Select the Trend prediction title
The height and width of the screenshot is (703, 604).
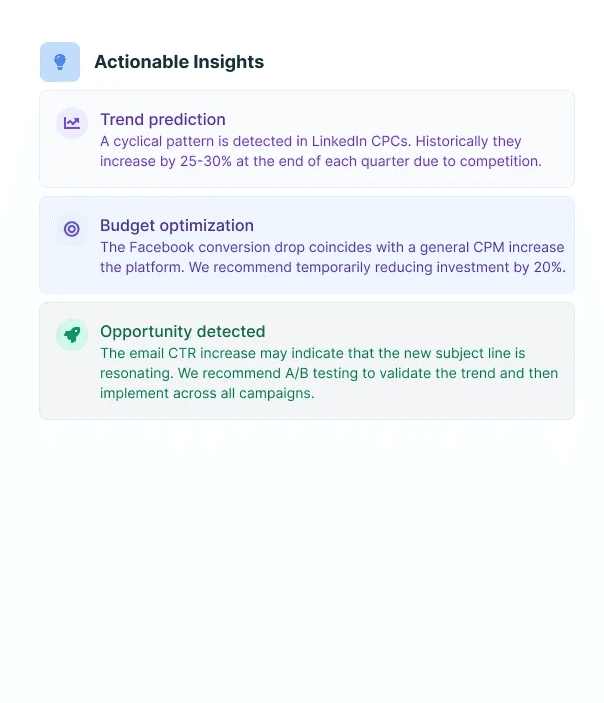click(x=163, y=119)
